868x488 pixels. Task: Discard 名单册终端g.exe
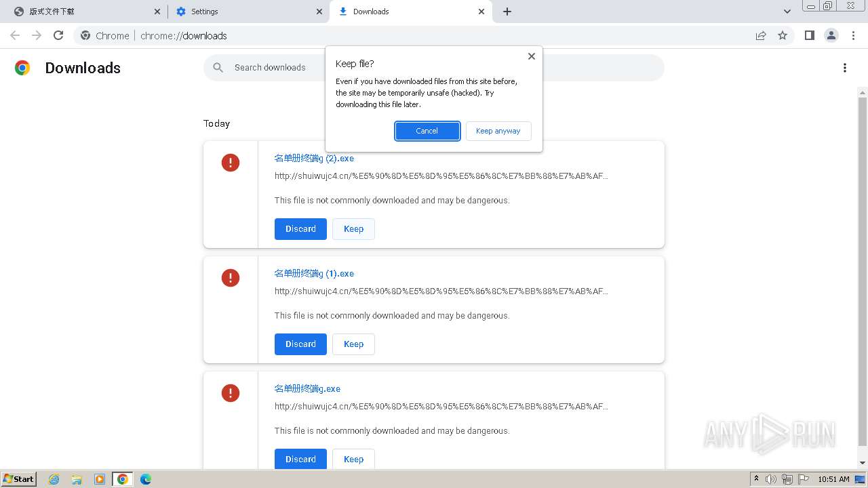[x=300, y=459]
